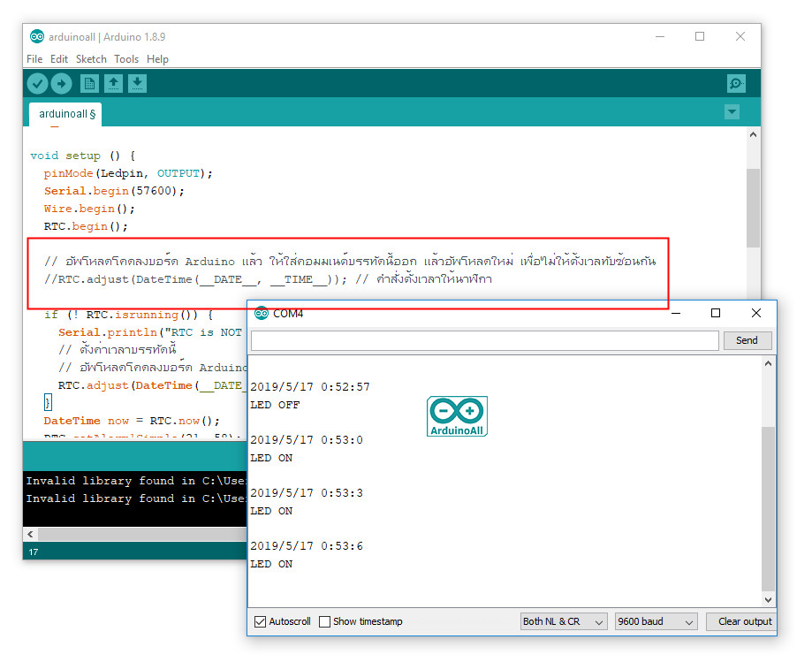Screen dimensions: 812x662
Task: Close the Arduino IDE window
Action: (x=740, y=36)
